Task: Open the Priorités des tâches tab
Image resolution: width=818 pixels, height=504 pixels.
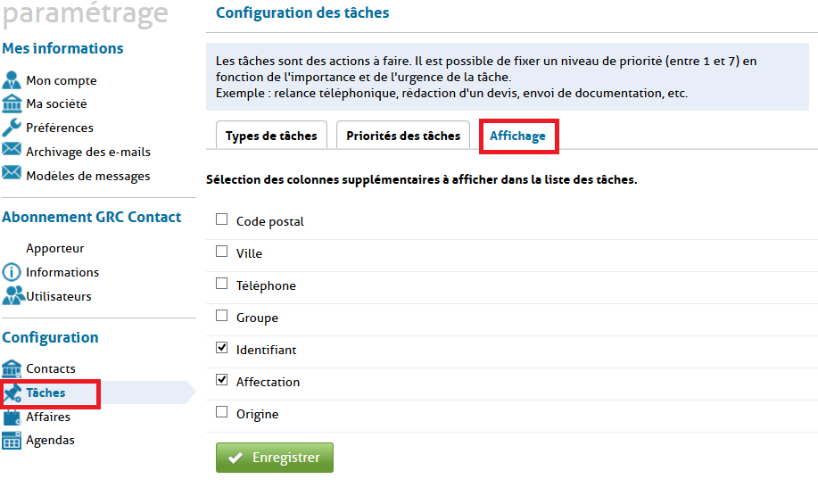Action: (x=403, y=136)
